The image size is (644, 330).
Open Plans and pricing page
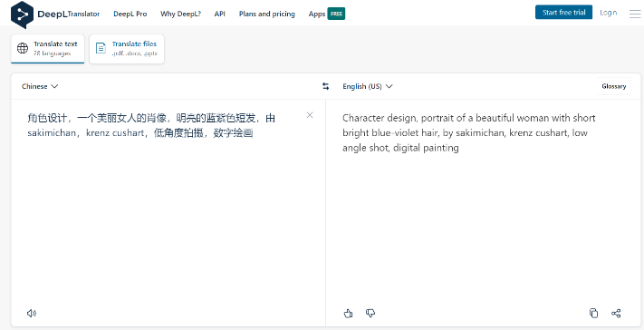[267, 14]
